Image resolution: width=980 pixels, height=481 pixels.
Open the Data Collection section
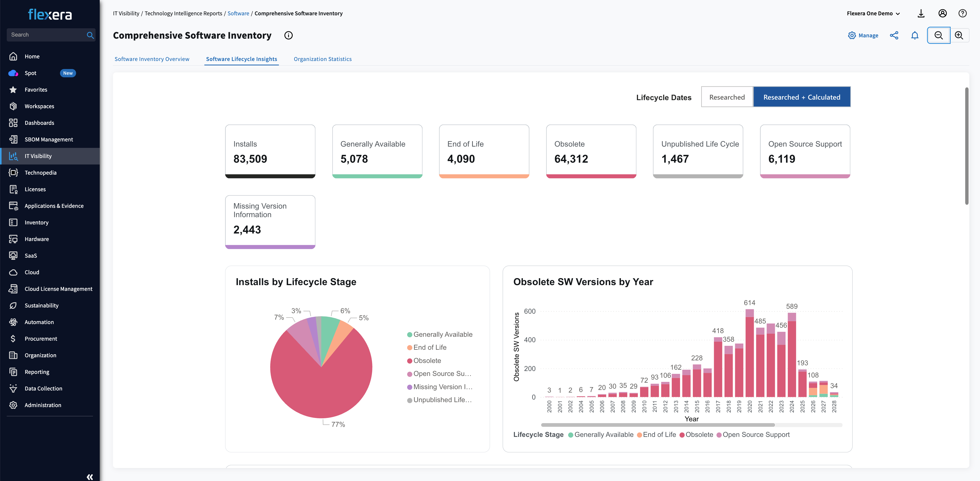coord(43,388)
